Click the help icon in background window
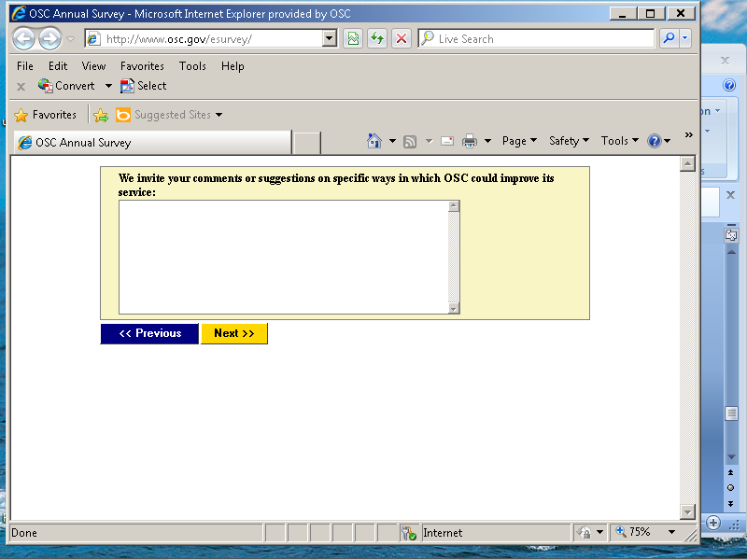Screen dimensions: 747x560 [x=729, y=85]
